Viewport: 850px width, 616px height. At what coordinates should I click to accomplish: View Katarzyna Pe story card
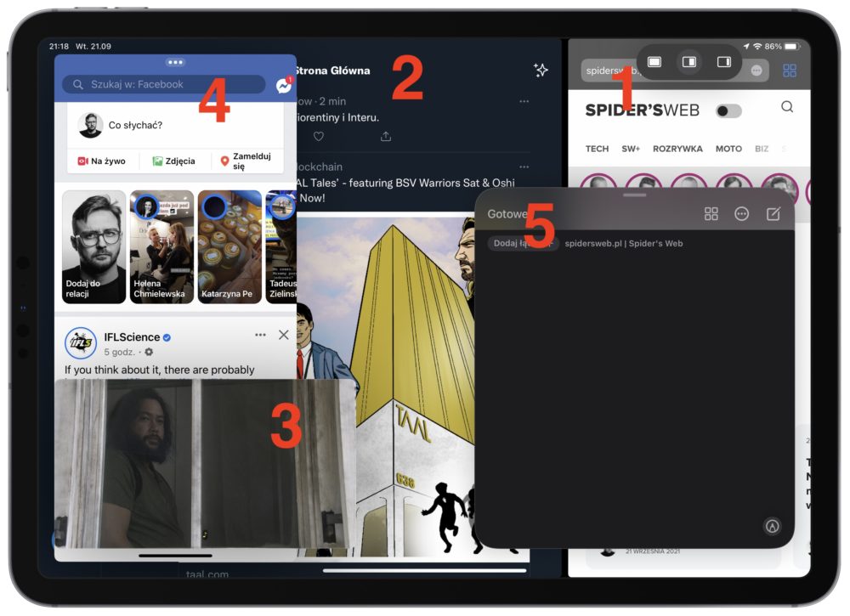tap(229, 247)
